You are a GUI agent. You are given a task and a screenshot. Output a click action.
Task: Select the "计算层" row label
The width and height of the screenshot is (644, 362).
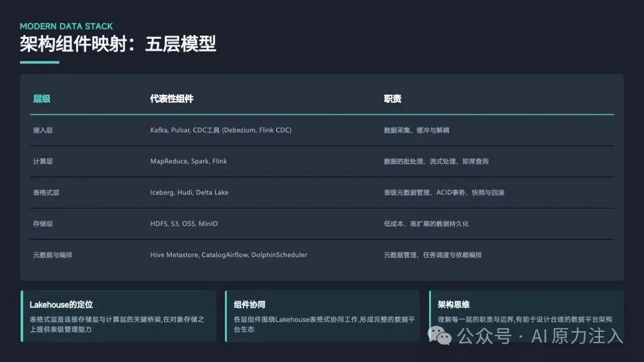tap(43, 162)
